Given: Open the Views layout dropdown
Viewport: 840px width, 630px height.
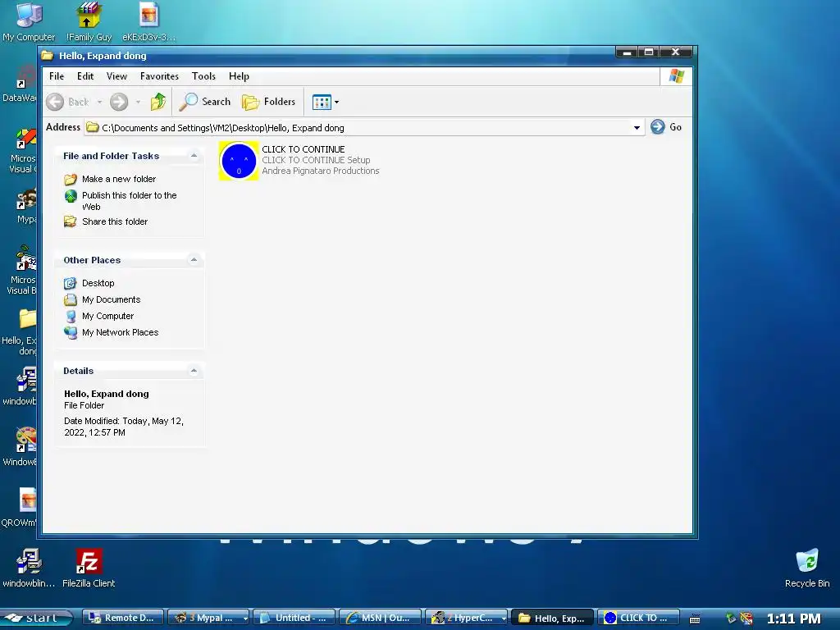Looking at the screenshot, I should click(325, 102).
